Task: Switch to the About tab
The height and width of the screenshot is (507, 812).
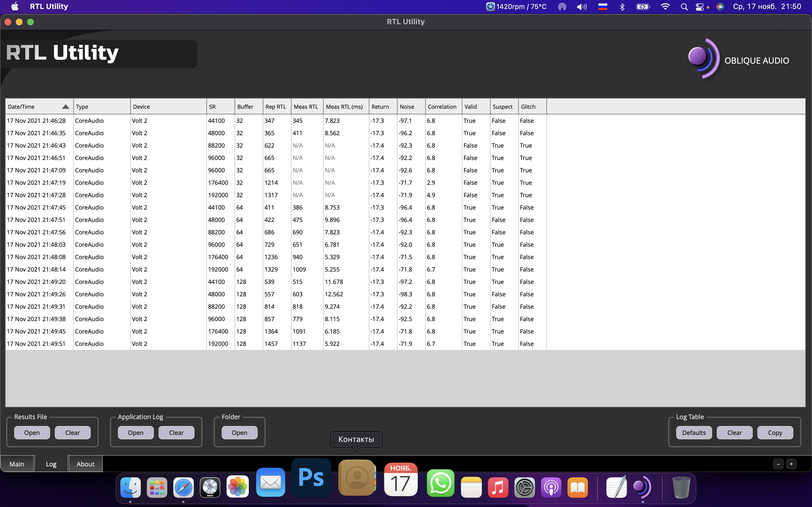Action: point(85,464)
